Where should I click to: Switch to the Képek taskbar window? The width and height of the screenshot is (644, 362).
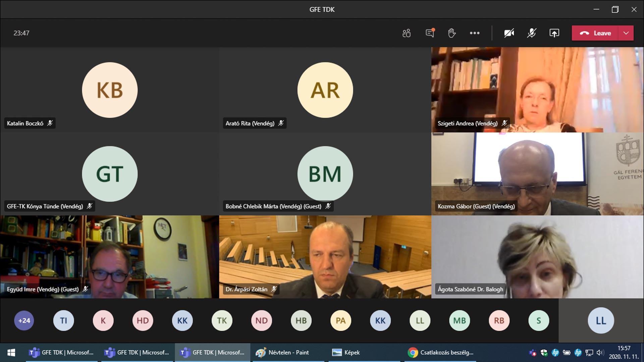346,352
